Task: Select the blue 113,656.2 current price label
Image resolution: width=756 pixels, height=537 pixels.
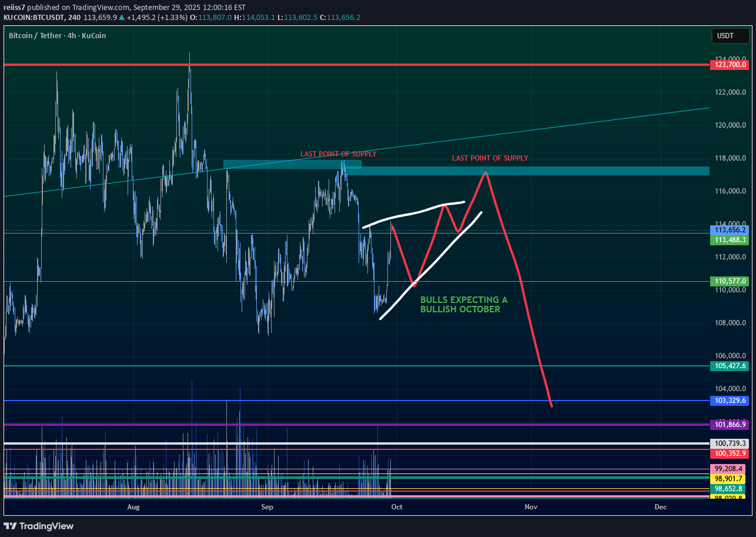Action: click(730, 230)
